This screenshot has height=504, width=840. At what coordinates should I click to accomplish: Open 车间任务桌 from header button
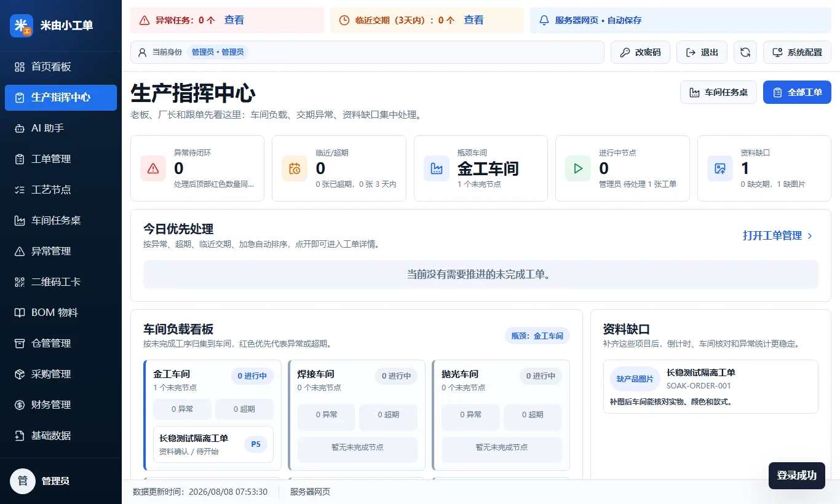click(718, 92)
